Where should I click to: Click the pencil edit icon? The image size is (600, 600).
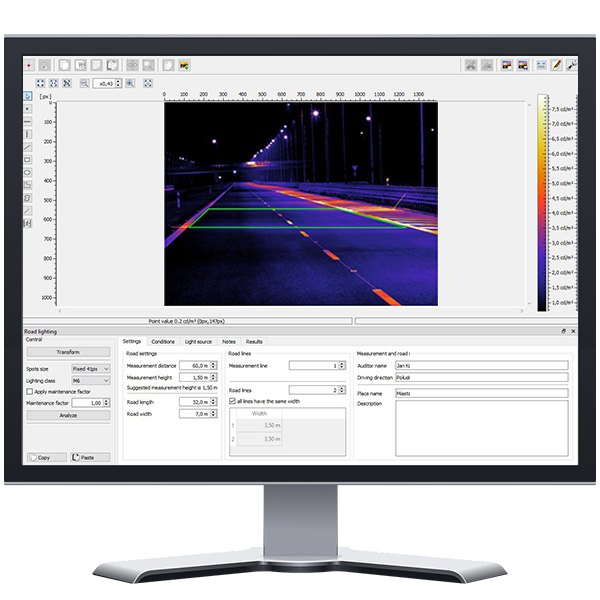pyautogui.click(x=556, y=65)
